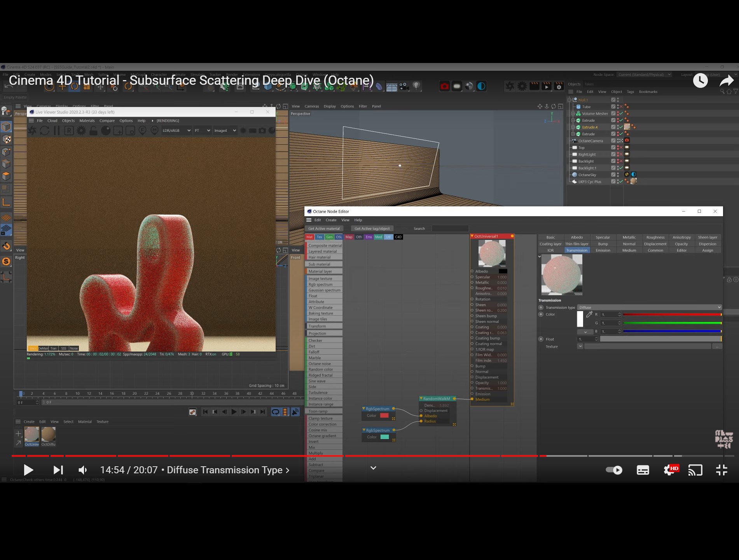Click Get Active tag/object button

tap(372, 229)
